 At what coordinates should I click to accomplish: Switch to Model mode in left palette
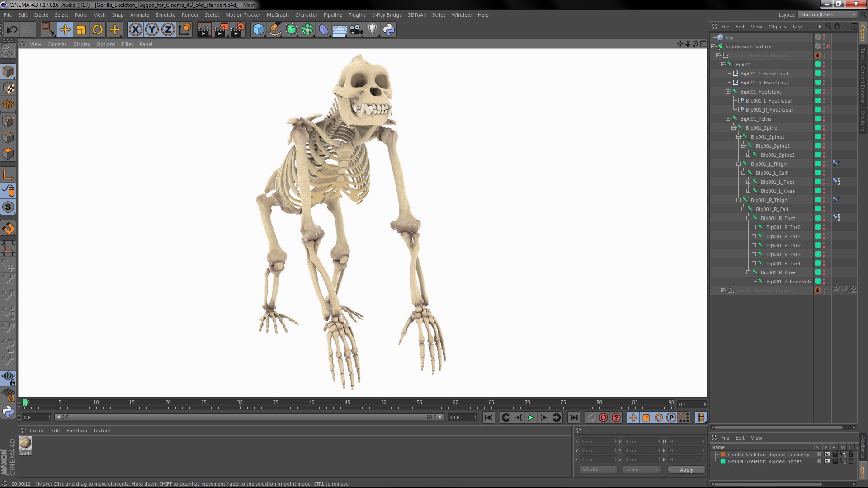[x=8, y=71]
